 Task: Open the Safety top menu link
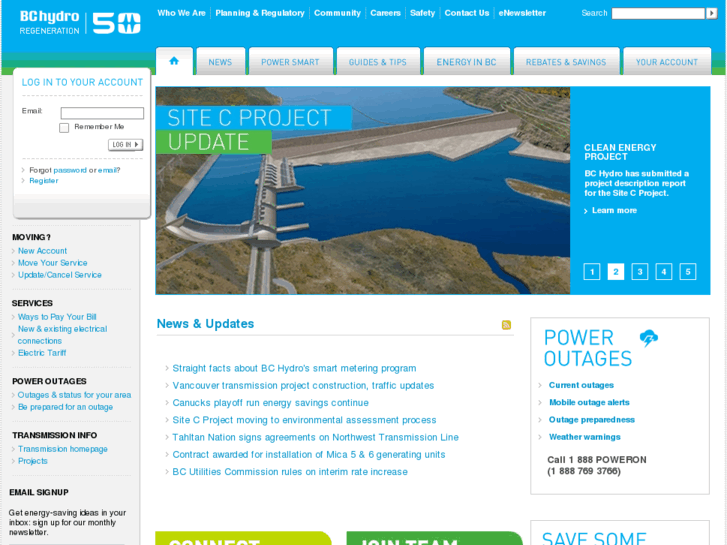(x=422, y=13)
